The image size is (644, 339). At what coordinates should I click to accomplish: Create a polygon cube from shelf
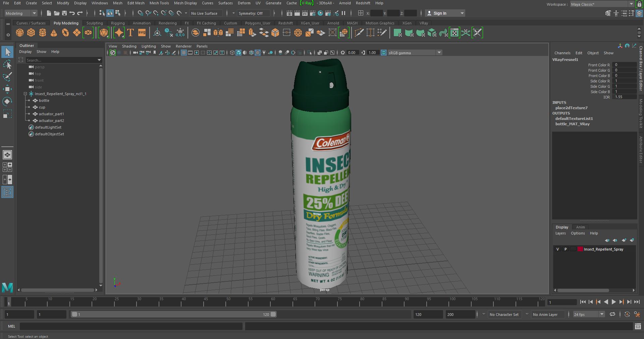[31, 32]
